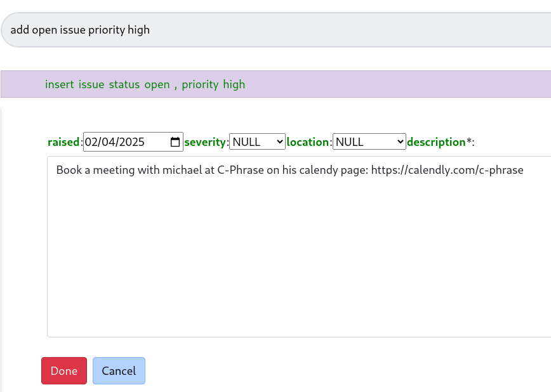Select the month part of the raised date

coord(91,142)
